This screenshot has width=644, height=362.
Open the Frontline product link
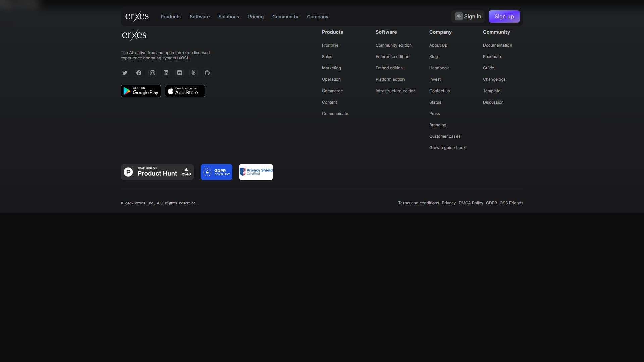point(330,45)
